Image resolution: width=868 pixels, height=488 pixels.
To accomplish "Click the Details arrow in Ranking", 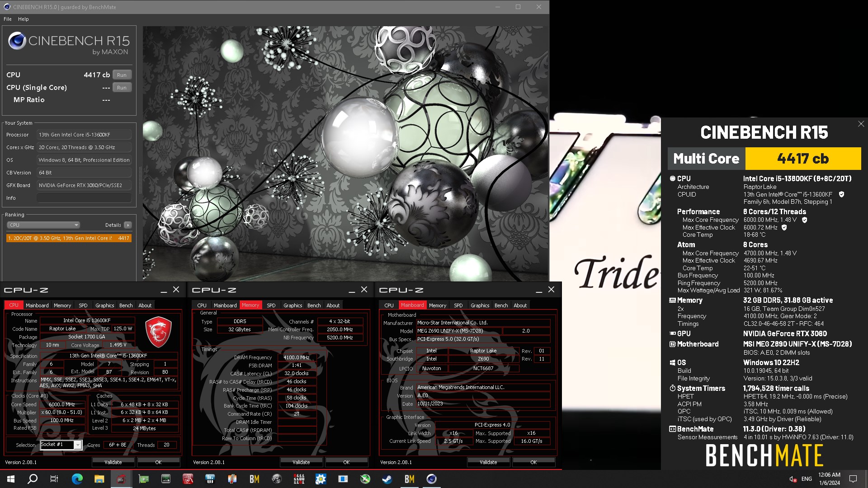I will 128,225.
